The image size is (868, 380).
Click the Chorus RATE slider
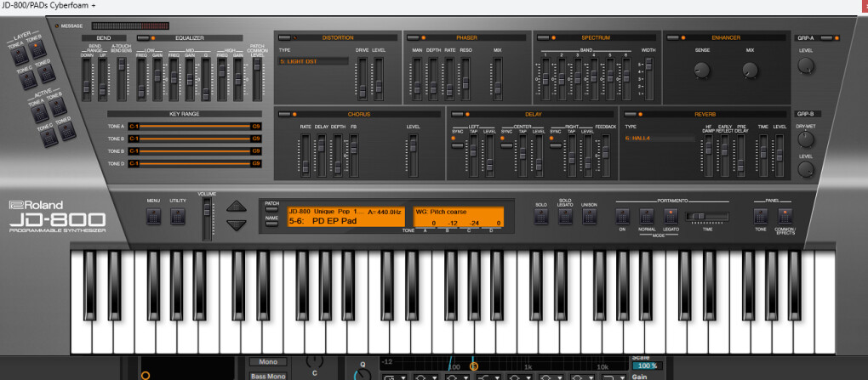click(305, 156)
